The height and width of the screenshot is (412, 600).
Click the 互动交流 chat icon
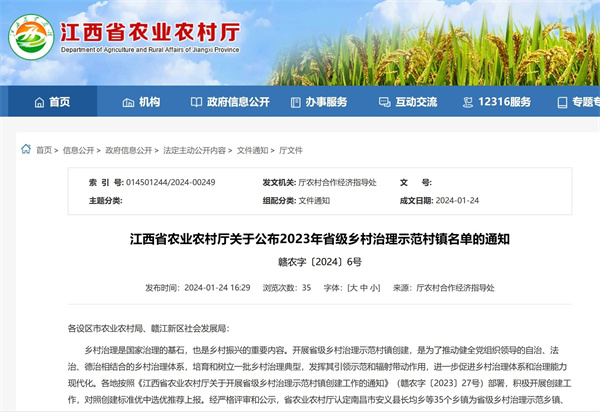pos(385,102)
